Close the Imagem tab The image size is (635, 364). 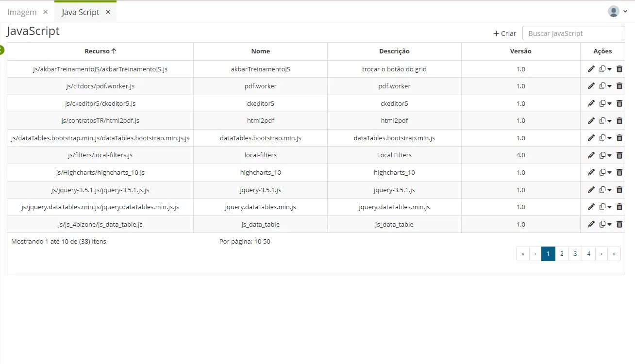point(46,12)
